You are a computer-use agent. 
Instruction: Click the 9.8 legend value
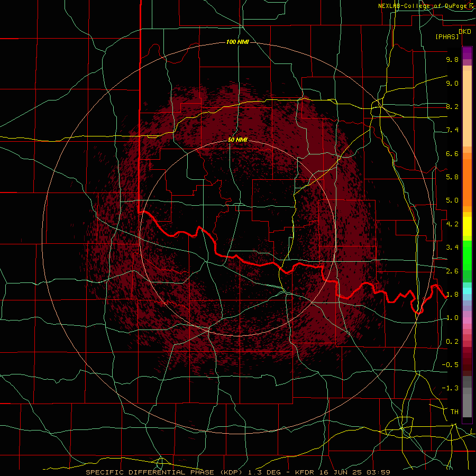[452, 59]
